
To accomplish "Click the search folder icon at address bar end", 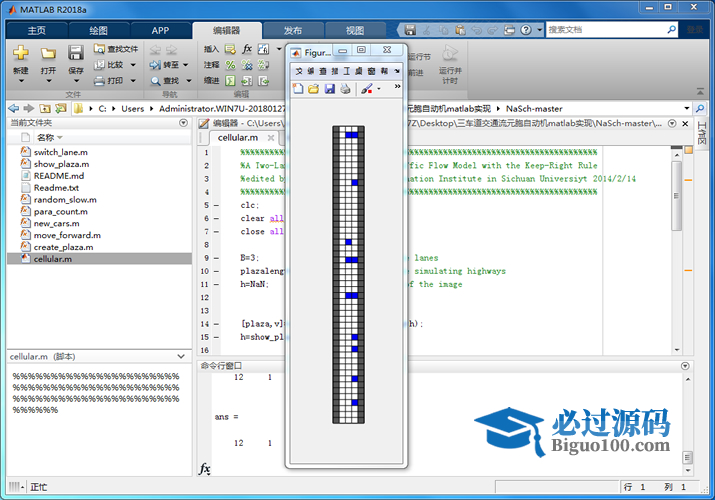I will coord(699,108).
